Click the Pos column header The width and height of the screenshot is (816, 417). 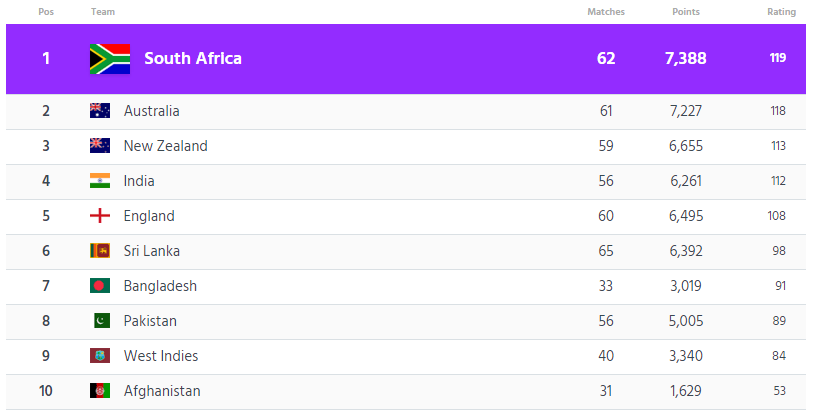coord(46,12)
